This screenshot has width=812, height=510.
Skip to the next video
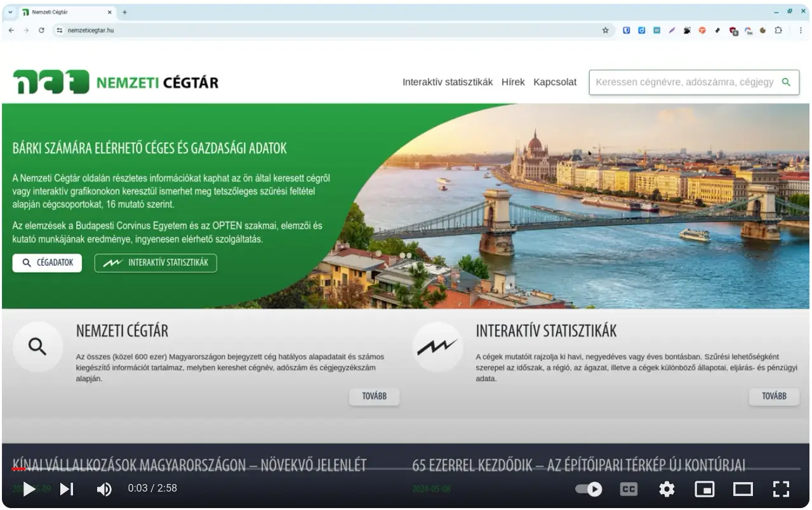point(65,489)
